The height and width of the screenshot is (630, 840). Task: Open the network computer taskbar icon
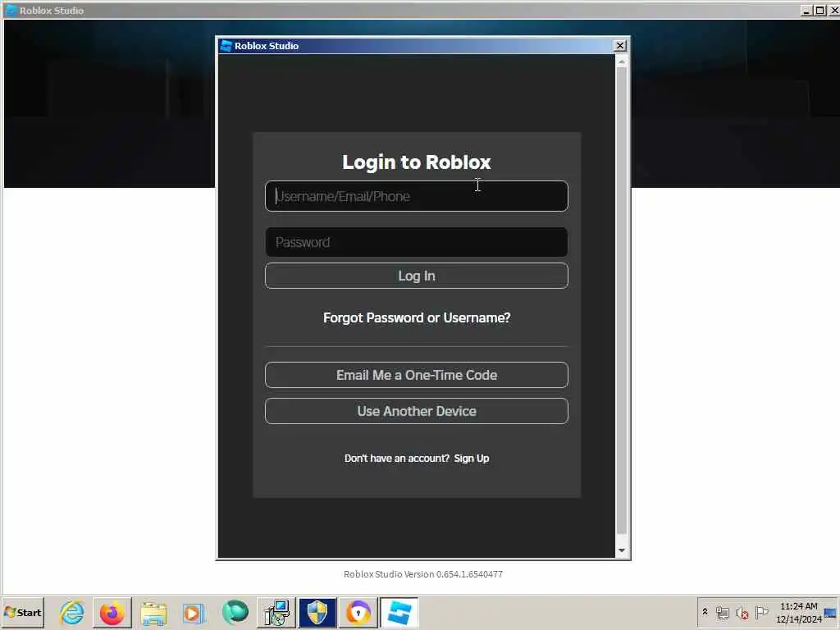point(276,612)
